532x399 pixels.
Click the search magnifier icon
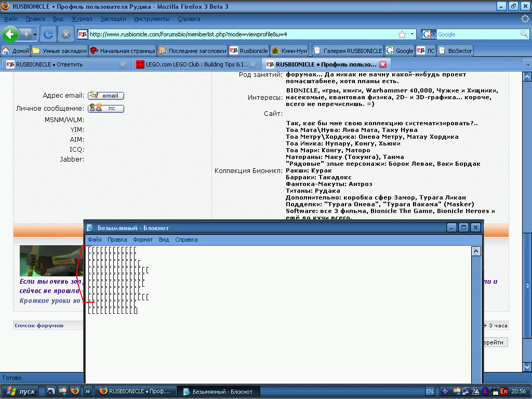(524, 34)
